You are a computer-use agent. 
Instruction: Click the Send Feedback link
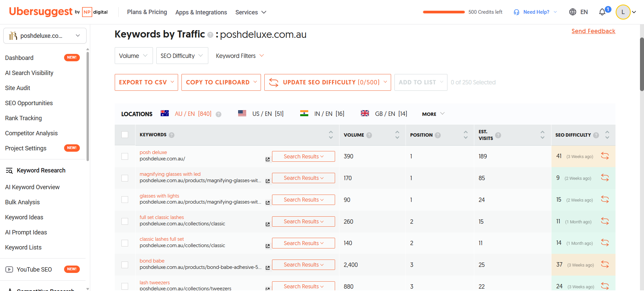point(593,31)
